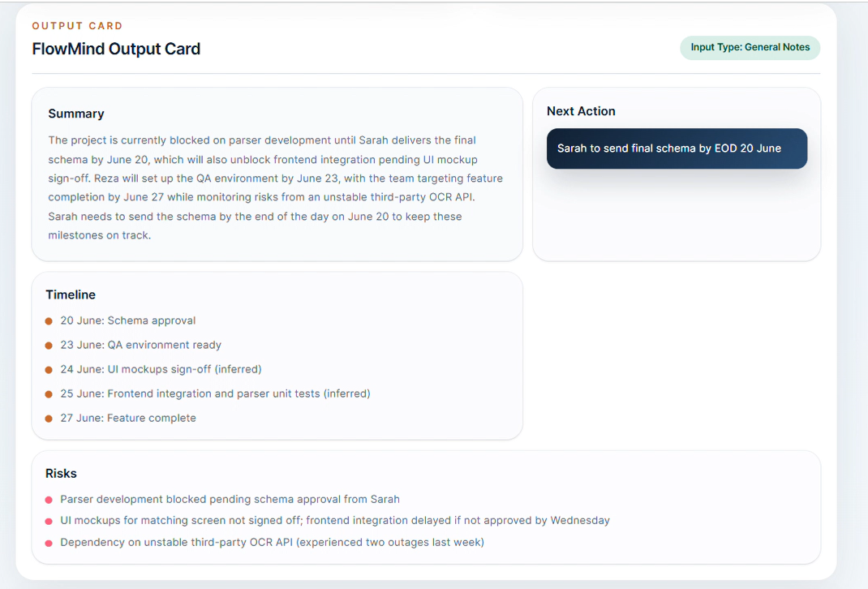Click the pink dot for OCR API dependency
This screenshot has height=589, width=868.
click(49, 543)
